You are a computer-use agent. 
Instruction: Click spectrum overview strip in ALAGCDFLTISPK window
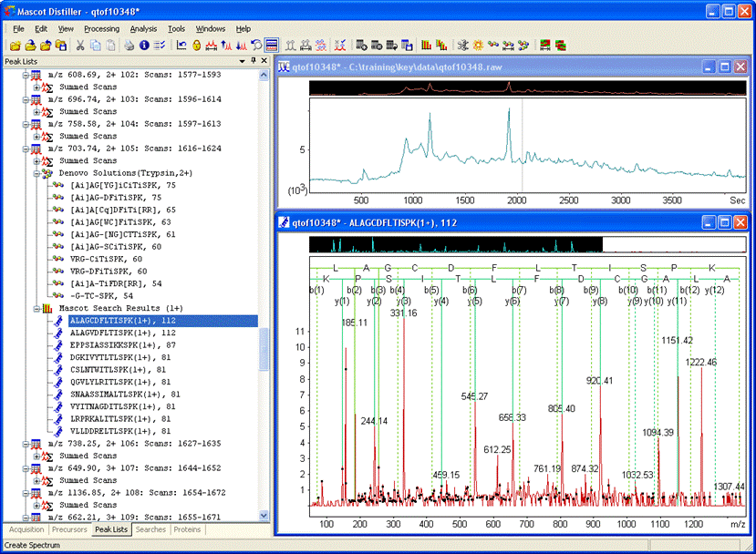(x=527, y=245)
